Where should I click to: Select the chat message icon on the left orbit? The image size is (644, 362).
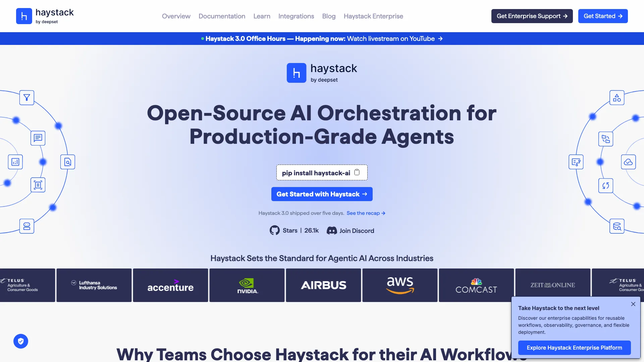point(38,138)
